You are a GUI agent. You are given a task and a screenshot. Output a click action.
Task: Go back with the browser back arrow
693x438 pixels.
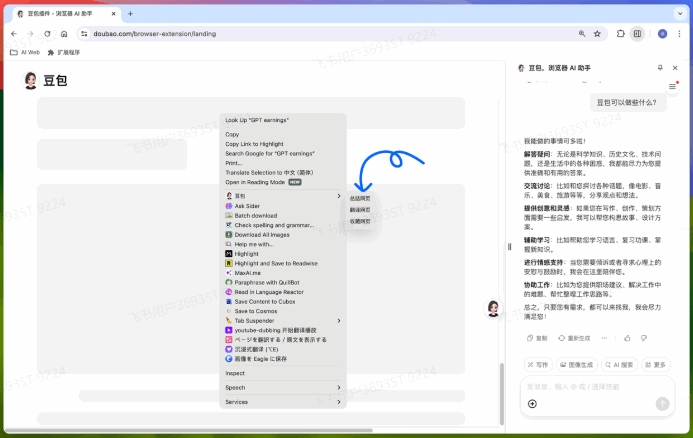point(14,34)
